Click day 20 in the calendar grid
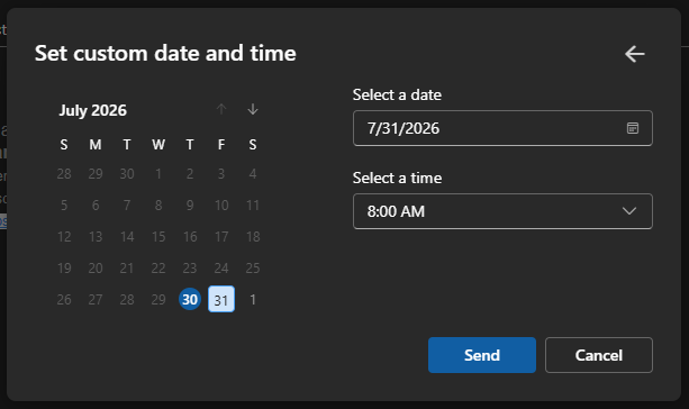Screen dimensions: 689x409 95,268
